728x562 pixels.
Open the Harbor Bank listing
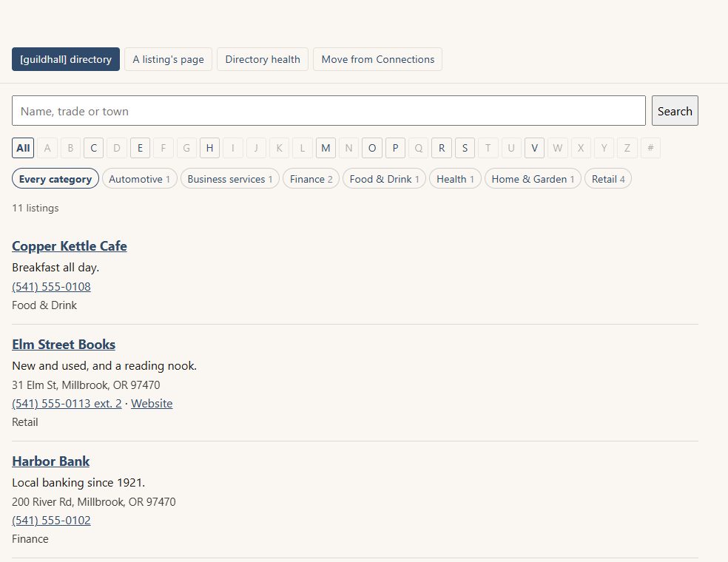(50, 461)
